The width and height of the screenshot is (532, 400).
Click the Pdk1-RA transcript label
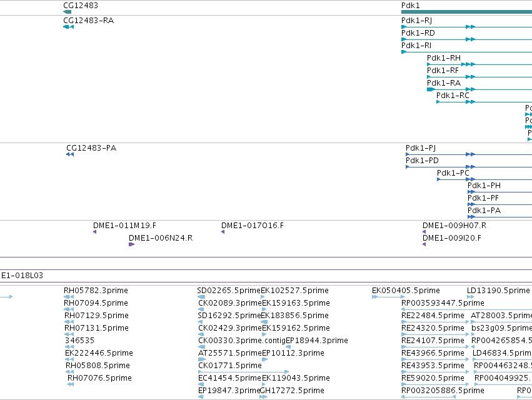tap(444, 83)
